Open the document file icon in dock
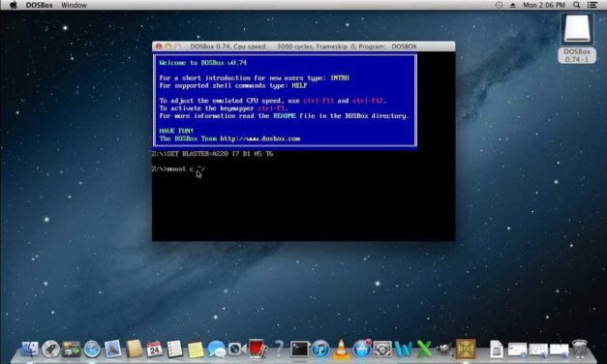This screenshot has height=364, width=607. [x=497, y=349]
